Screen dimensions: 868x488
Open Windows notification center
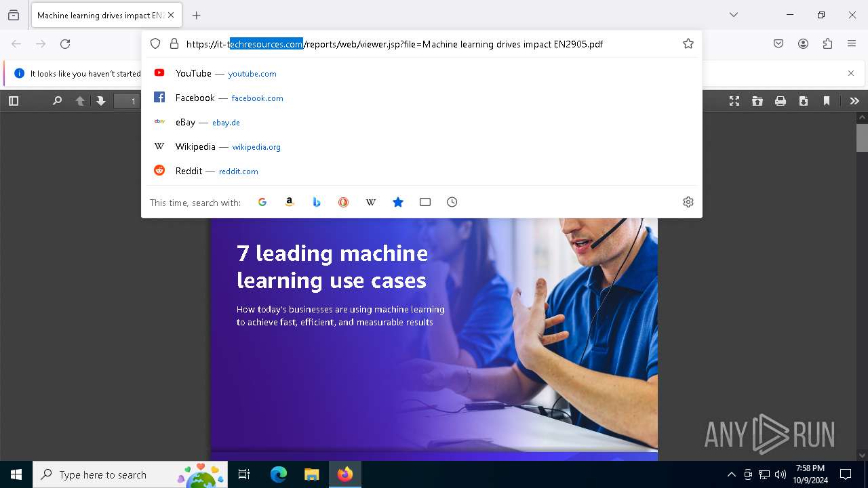[x=846, y=474]
